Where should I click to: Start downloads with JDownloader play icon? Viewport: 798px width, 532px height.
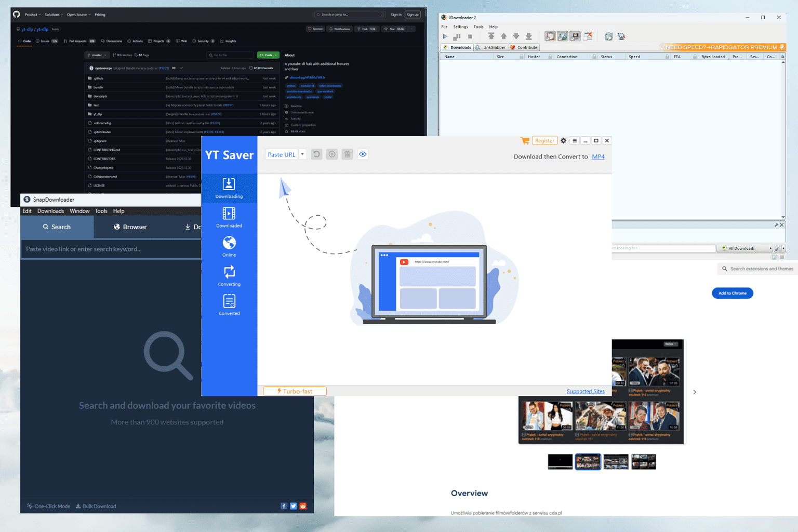tap(445, 36)
